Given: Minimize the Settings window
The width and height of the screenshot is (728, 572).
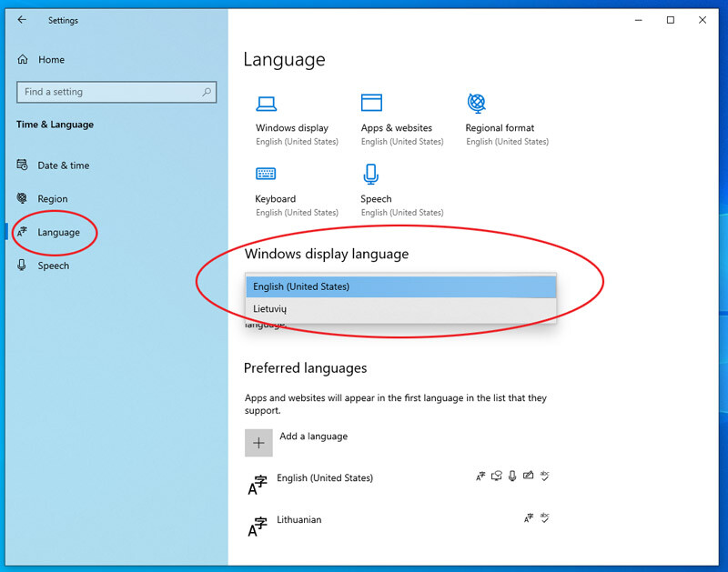Looking at the screenshot, I should click(x=639, y=20).
